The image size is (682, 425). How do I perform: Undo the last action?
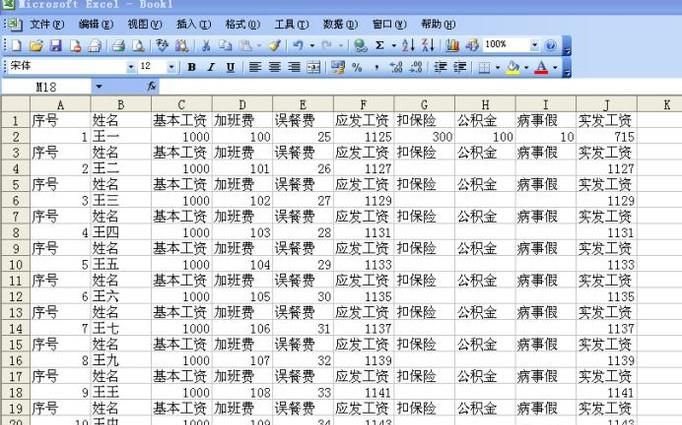pos(298,45)
